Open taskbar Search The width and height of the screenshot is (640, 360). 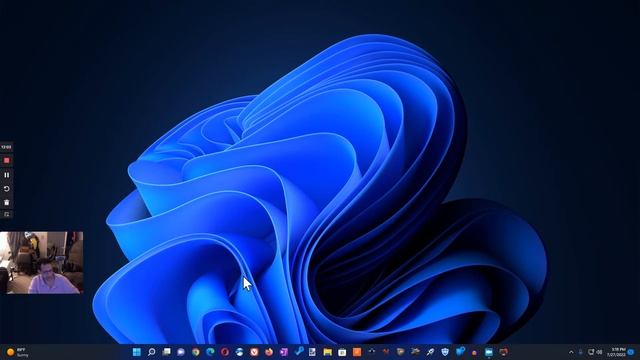point(151,352)
